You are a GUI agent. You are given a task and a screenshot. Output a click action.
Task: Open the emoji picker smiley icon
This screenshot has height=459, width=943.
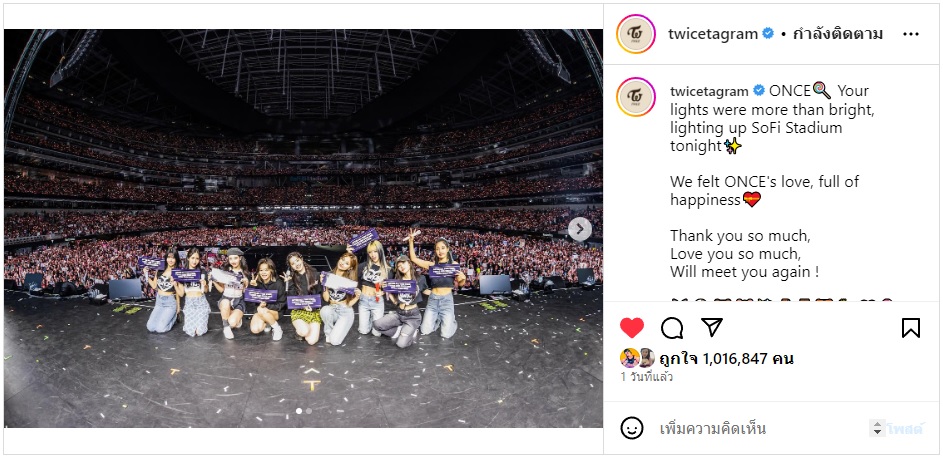coord(631,429)
